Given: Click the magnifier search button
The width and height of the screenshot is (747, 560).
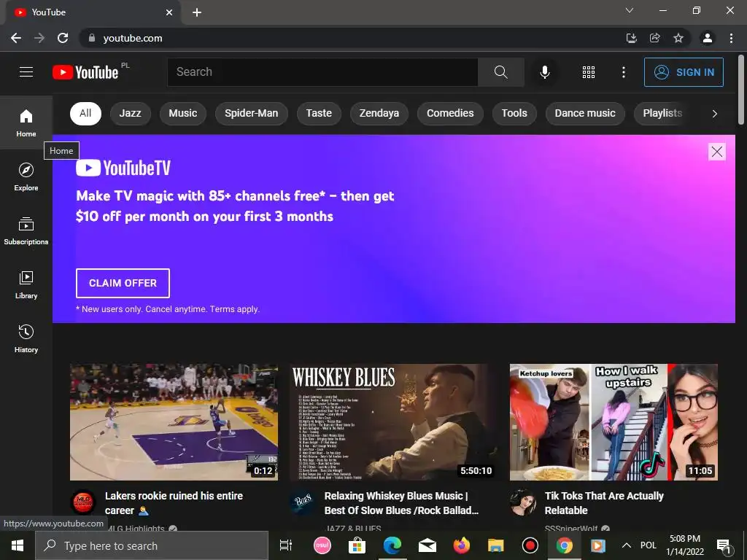Looking at the screenshot, I should (500, 72).
